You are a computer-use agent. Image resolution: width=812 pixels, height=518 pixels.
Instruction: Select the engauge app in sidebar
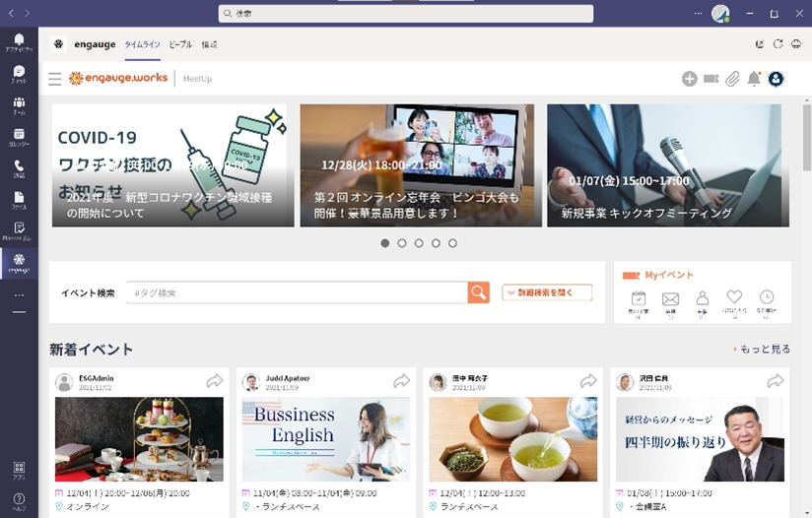click(19, 263)
